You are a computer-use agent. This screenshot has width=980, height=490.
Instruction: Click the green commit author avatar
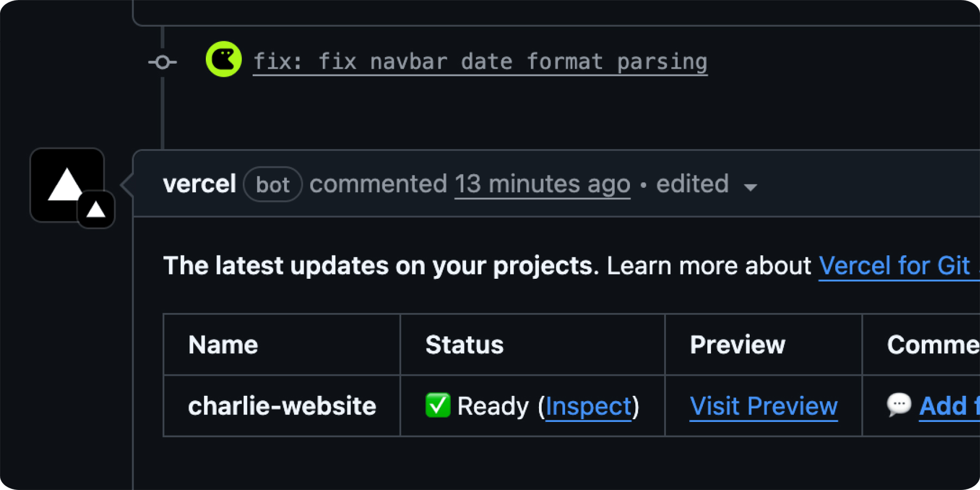[224, 59]
